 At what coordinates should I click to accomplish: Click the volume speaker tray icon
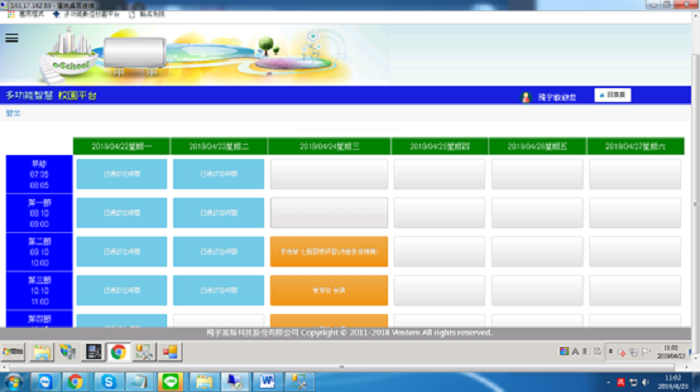[x=646, y=383]
